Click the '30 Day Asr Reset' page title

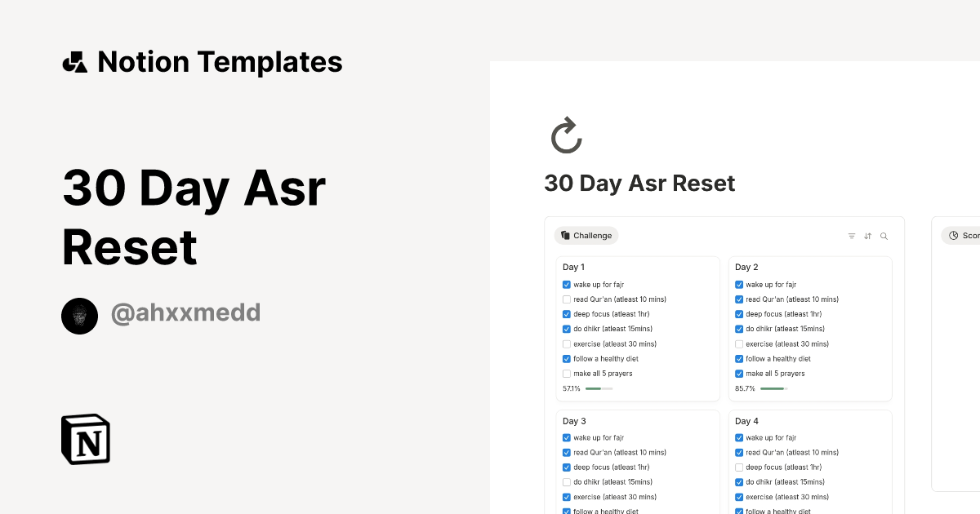click(x=639, y=183)
